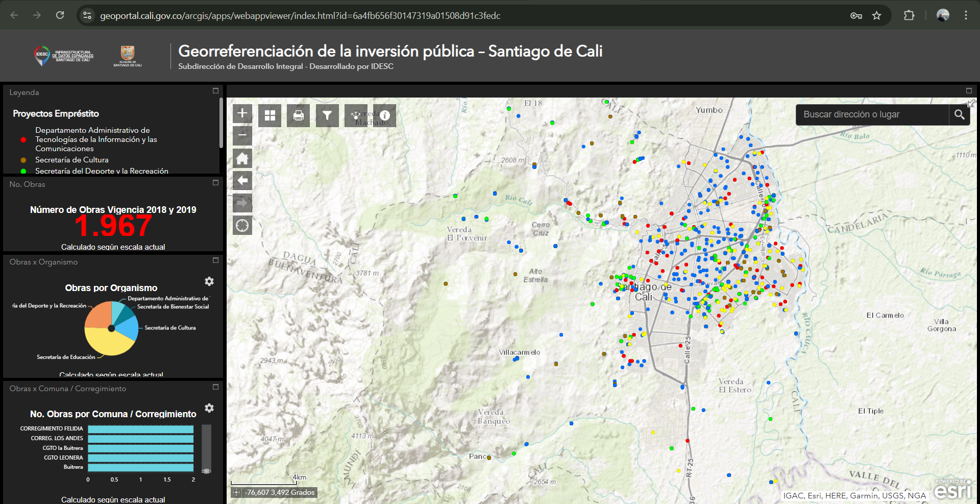Expand the overview map arrow in corner
Image resolution: width=980 pixels, height=504 pixels.
(x=971, y=103)
